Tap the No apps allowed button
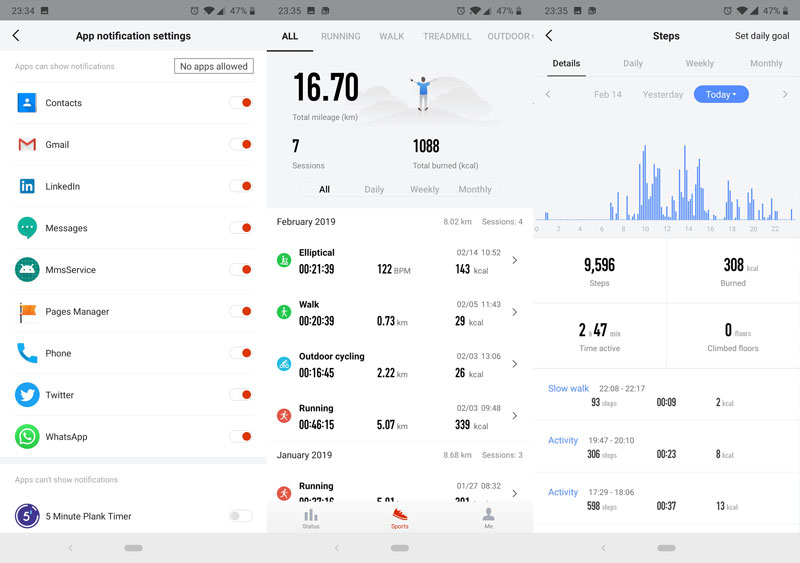This screenshot has height=563, width=800. click(x=214, y=66)
